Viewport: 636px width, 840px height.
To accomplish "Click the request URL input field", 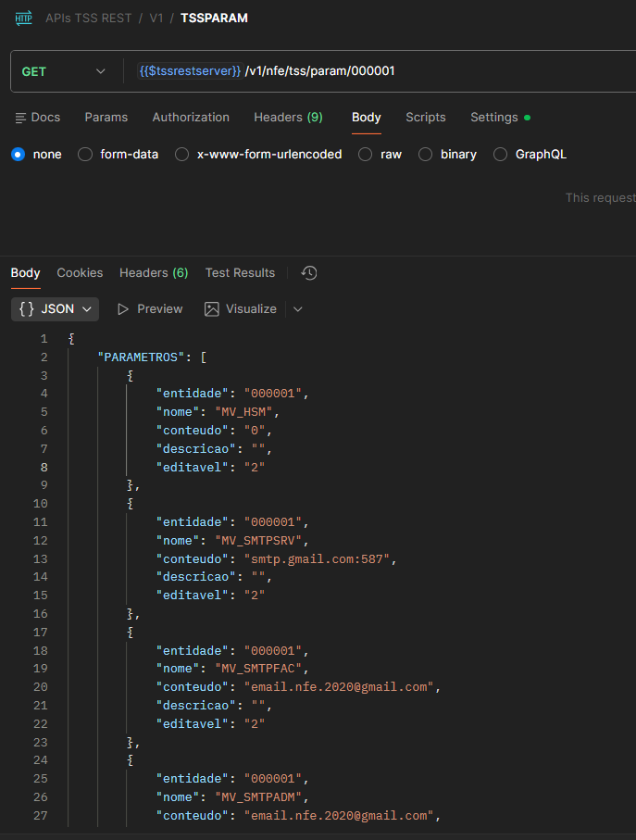I will [x=417, y=71].
